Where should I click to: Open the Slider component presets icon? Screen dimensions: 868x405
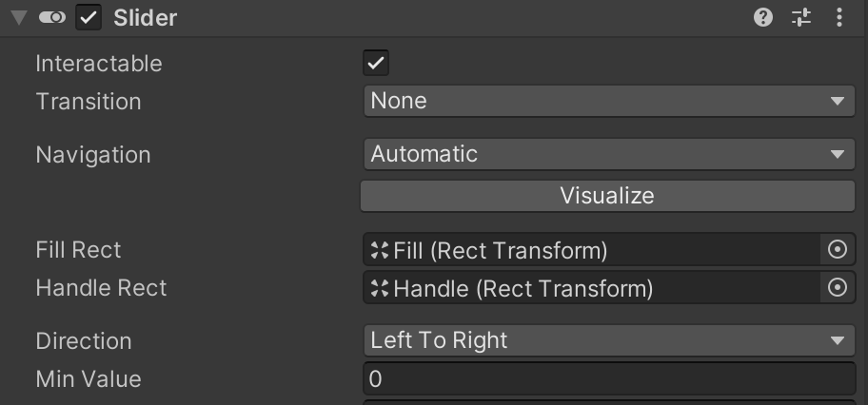click(801, 18)
